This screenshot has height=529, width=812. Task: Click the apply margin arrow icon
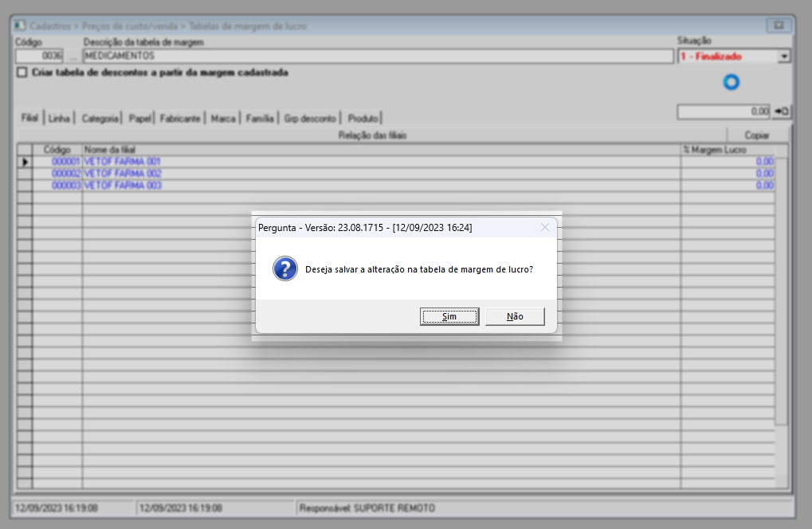coord(782,112)
